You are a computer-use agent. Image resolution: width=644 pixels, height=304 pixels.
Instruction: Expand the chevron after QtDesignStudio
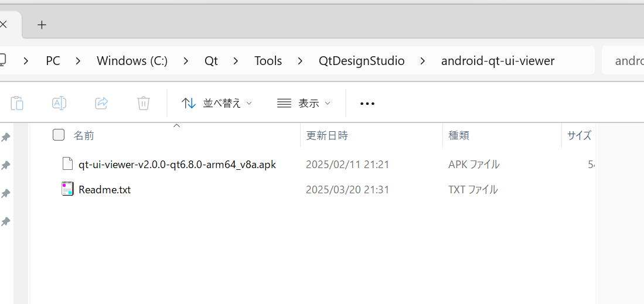[x=423, y=61]
